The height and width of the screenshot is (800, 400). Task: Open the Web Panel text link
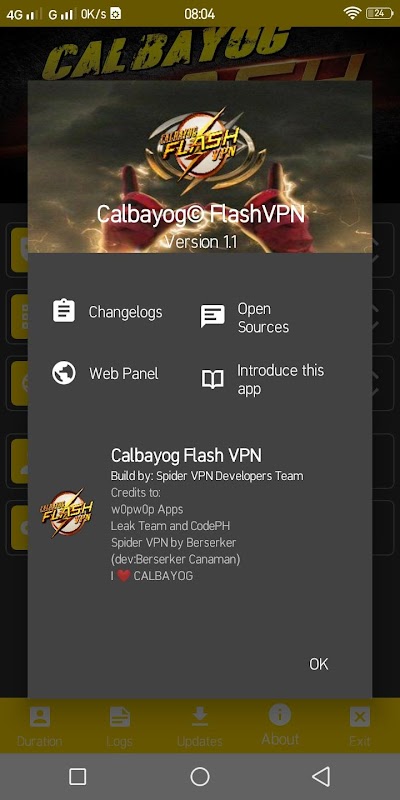click(x=124, y=373)
